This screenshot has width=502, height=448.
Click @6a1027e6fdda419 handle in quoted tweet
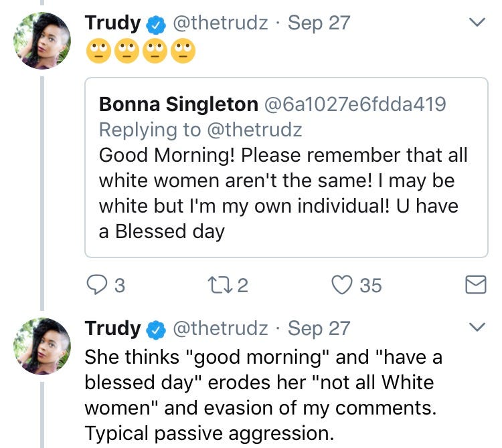[x=355, y=104]
